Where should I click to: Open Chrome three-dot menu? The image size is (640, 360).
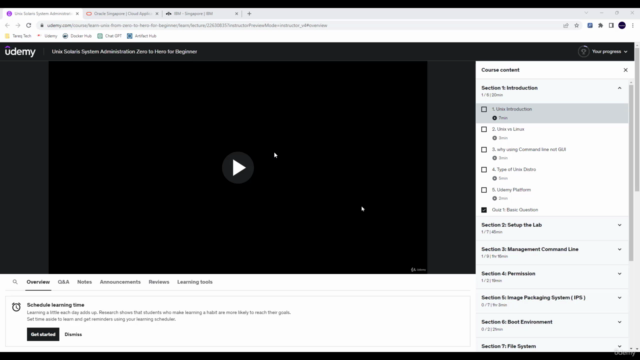(633, 25)
